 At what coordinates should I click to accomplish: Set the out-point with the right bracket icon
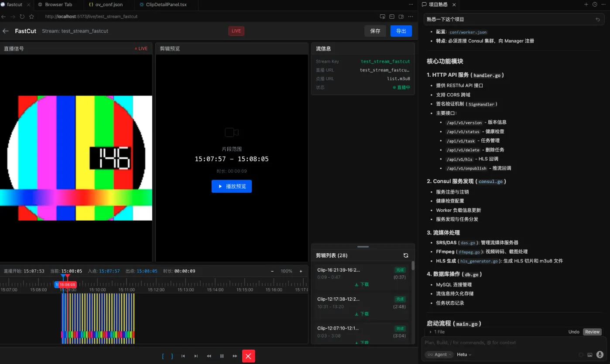coord(172,356)
